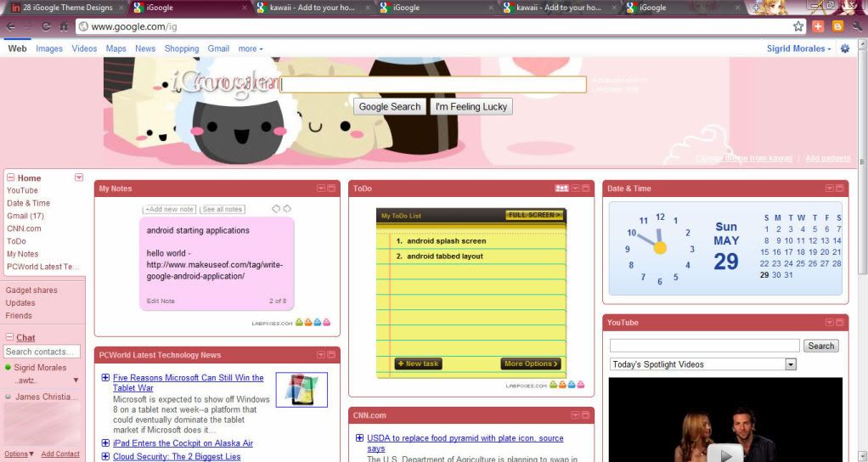868x462 pixels.
Task: Click See all notes button
Action: tap(222, 209)
